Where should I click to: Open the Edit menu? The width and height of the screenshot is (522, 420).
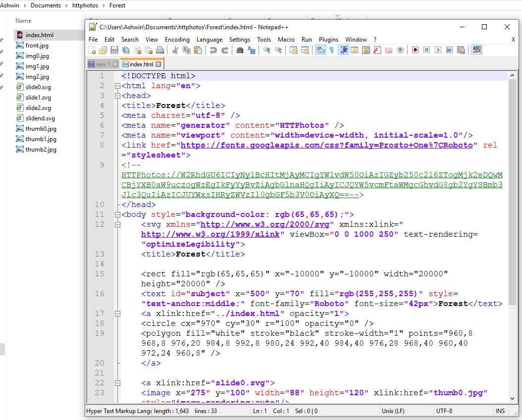(x=109, y=40)
